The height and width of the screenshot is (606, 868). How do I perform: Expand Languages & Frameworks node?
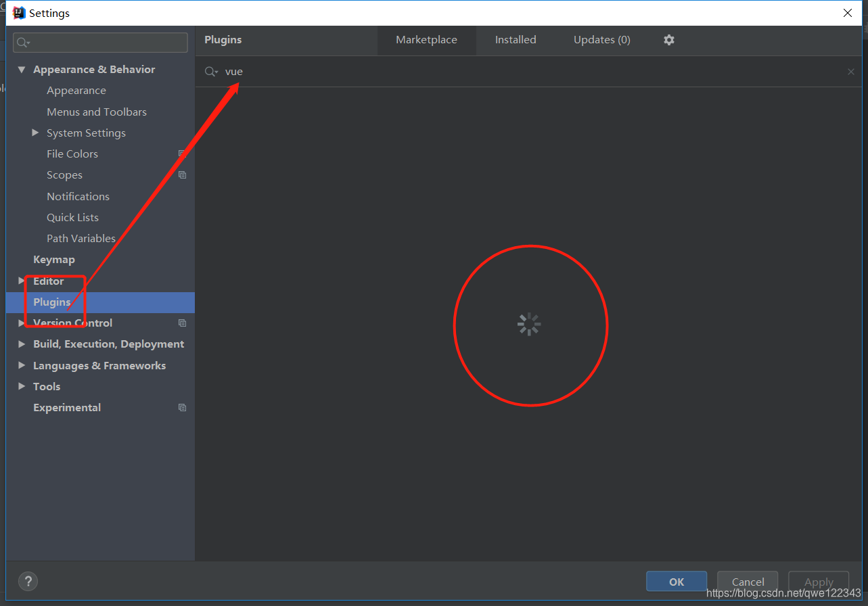[22, 365]
